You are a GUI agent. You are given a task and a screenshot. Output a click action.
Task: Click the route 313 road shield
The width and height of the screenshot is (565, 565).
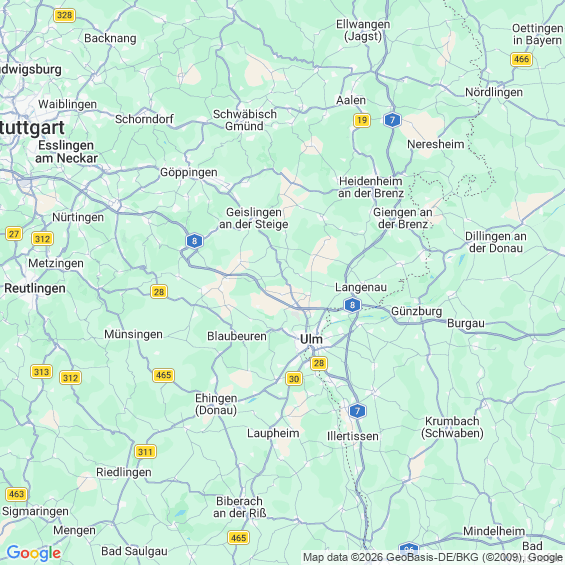coord(41,372)
